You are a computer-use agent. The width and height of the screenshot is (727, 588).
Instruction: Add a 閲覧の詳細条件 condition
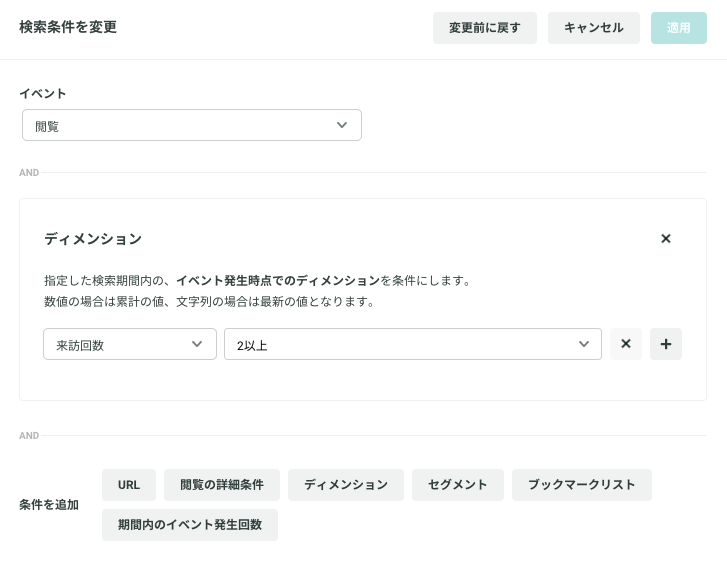click(222, 485)
